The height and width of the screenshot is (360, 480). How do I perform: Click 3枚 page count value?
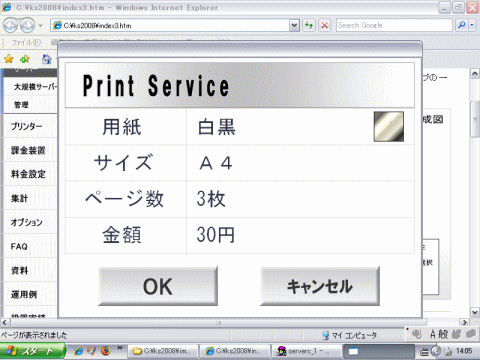(211, 199)
